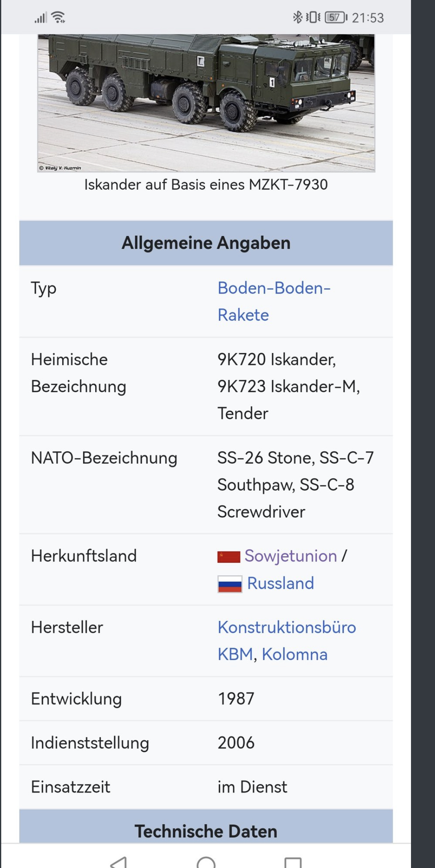Open the Boden-Boden-Rakete link

274,301
